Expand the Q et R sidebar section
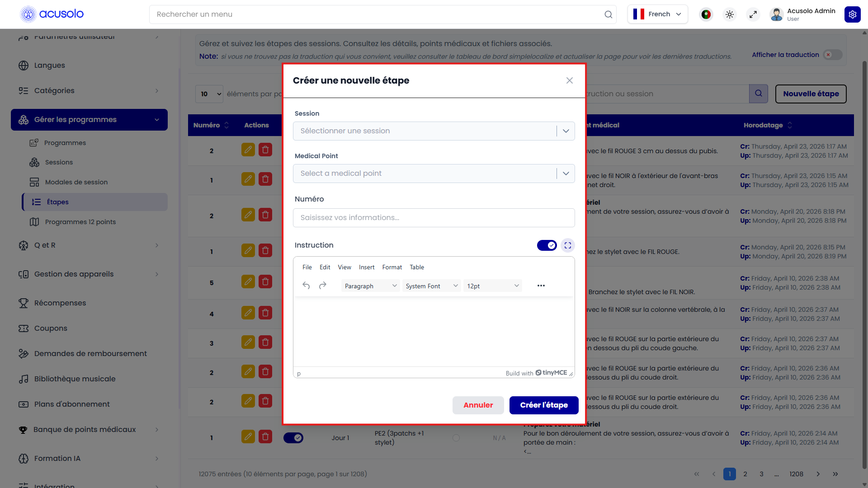The image size is (868, 488). pyautogui.click(x=89, y=245)
